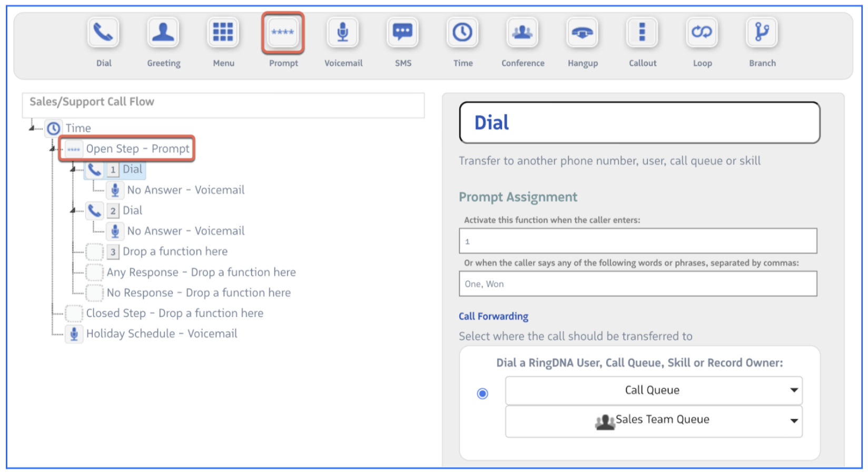868x473 pixels.
Task: Collapse the Time root tree node
Action: pos(32,128)
